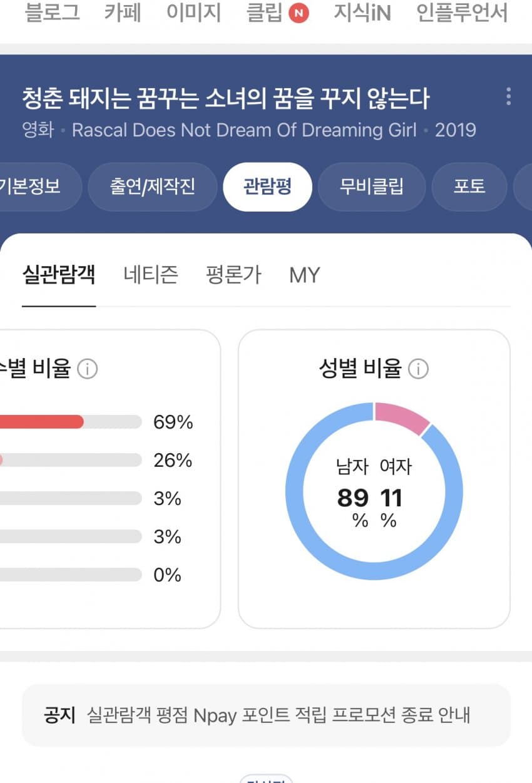532x783 pixels.
Task: Show the 포토 section
Action: pyautogui.click(x=469, y=187)
